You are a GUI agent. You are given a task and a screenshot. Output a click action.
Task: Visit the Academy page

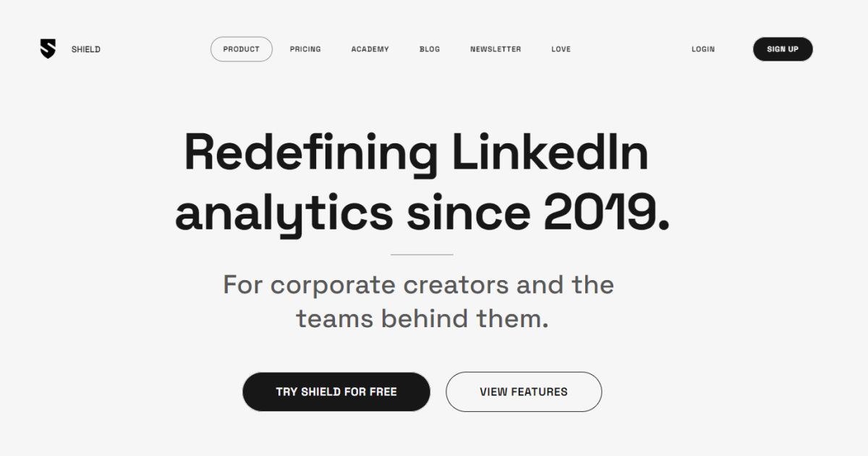(370, 49)
